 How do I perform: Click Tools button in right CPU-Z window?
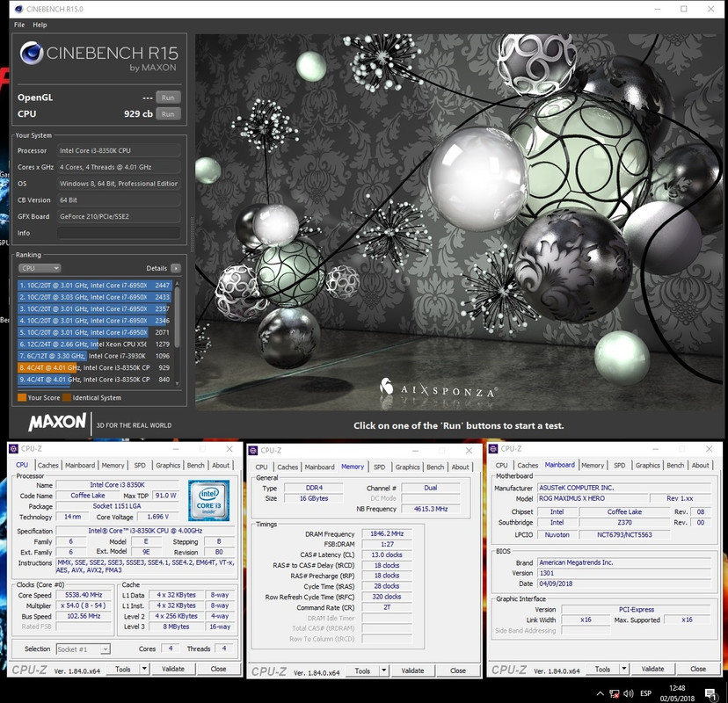click(602, 669)
